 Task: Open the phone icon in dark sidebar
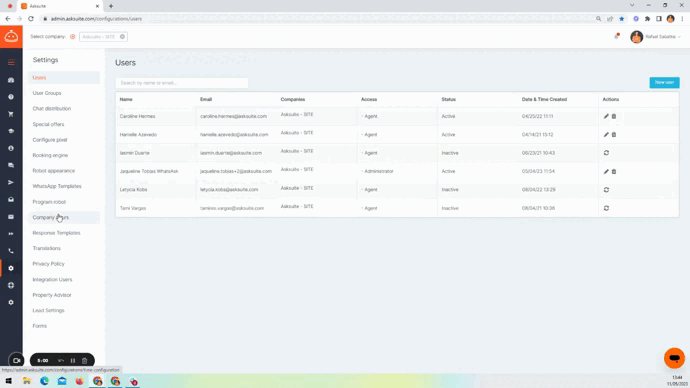tap(11, 251)
